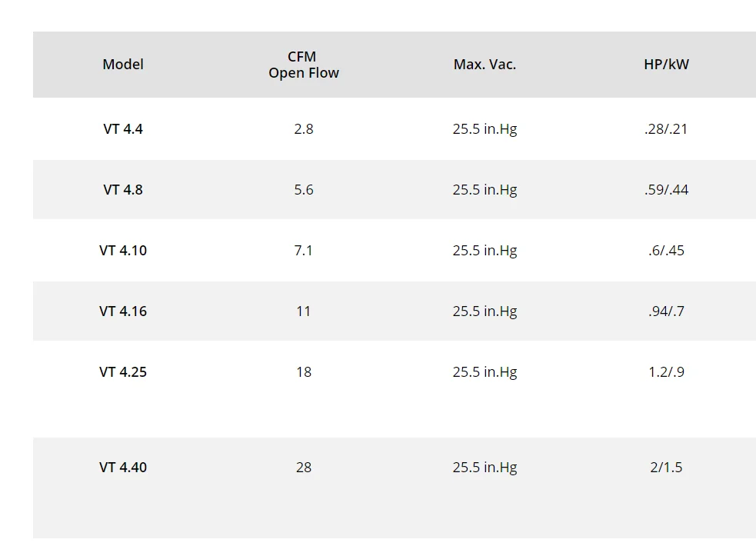Click the 28 CFM value
This screenshot has height=556, width=756.
click(x=304, y=468)
